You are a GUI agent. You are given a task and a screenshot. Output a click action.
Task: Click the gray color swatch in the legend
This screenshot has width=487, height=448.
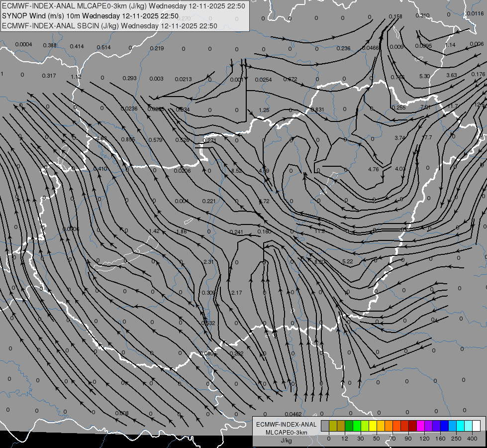click(325, 426)
